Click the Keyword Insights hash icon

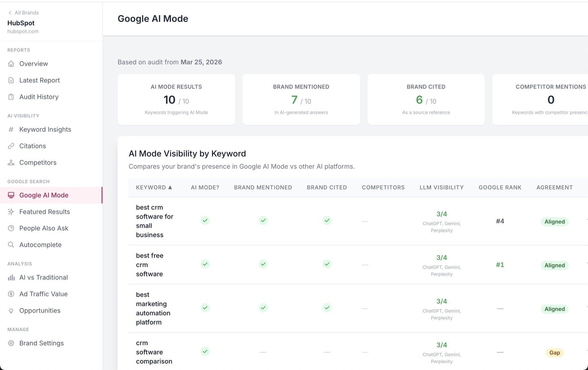pyautogui.click(x=11, y=129)
